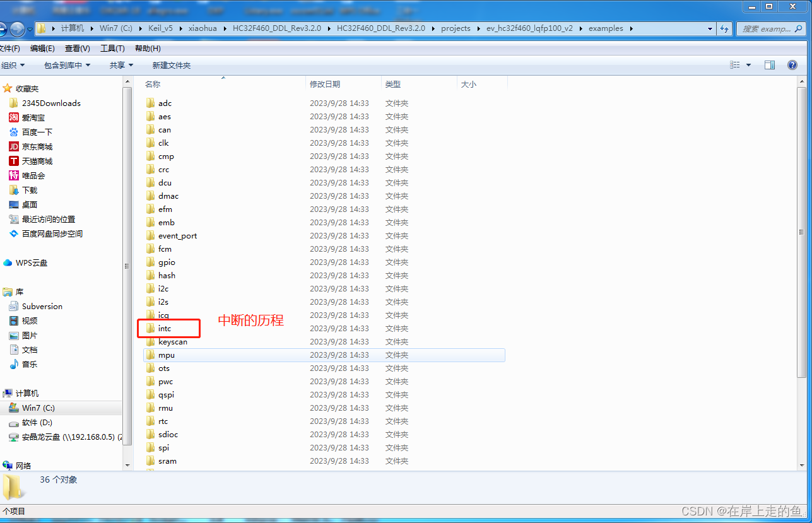The image size is (812, 523).
Task: Open the 京东商城 JD icon
Action: (14, 146)
